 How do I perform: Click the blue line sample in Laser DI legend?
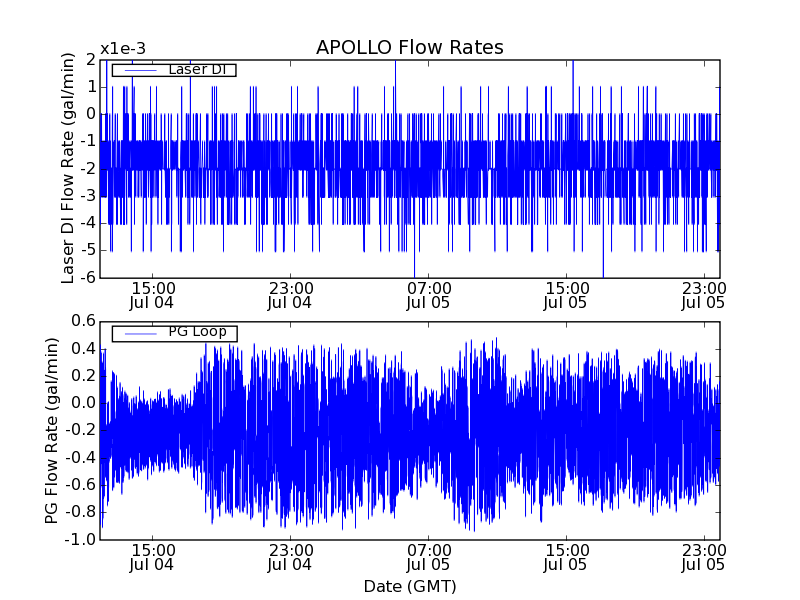(140, 70)
